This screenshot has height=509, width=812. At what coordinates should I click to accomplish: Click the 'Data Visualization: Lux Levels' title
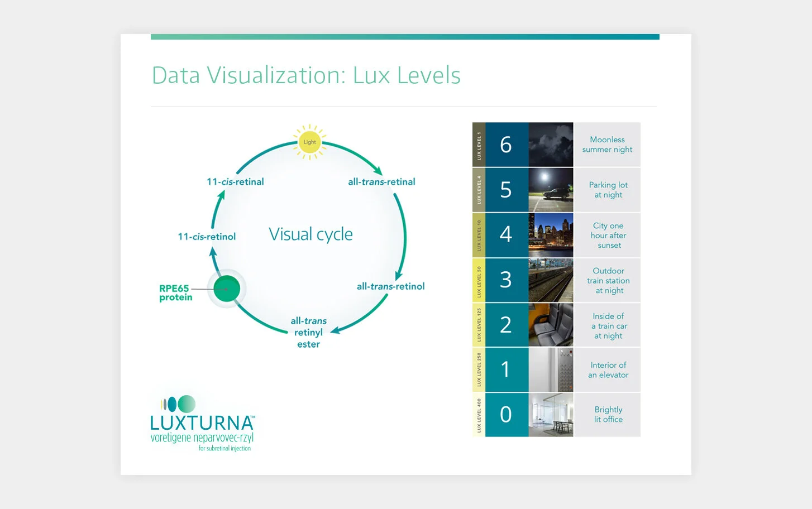[x=306, y=75]
